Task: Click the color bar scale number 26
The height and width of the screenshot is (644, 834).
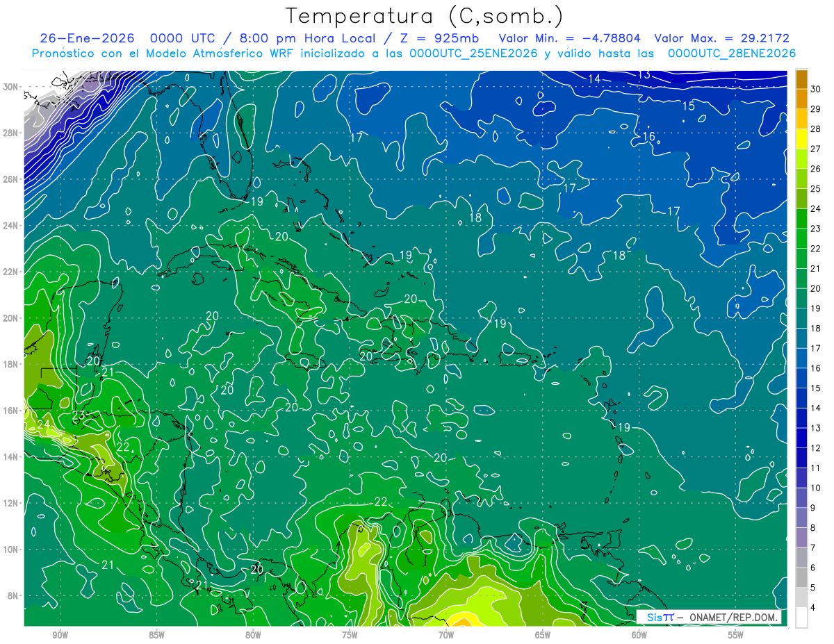Action: pos(815,169)
